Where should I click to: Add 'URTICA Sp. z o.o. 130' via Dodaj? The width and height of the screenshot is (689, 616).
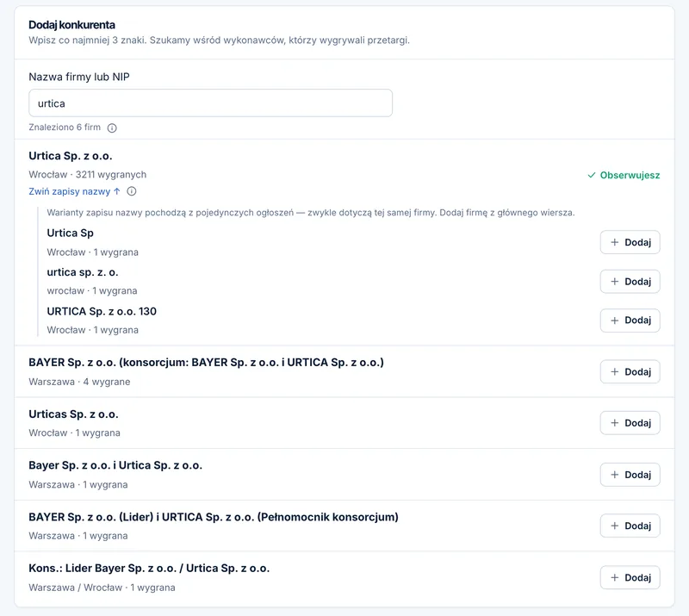click(630, 320)
